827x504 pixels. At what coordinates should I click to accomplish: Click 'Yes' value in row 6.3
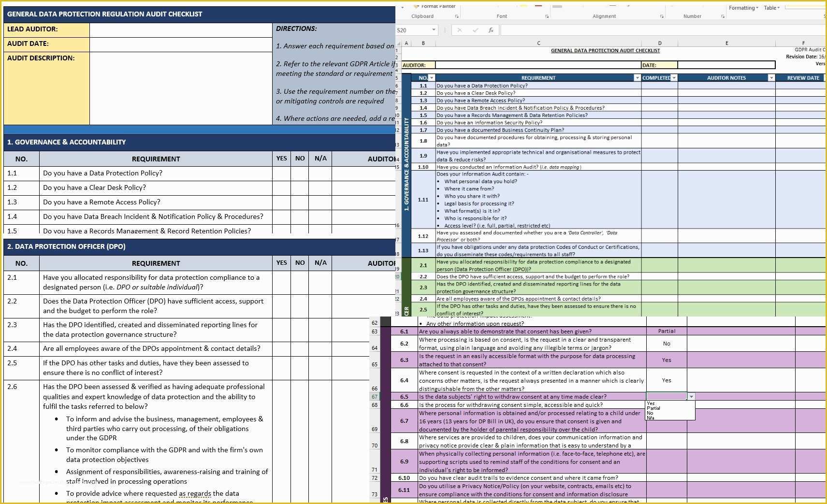[667, 360]
